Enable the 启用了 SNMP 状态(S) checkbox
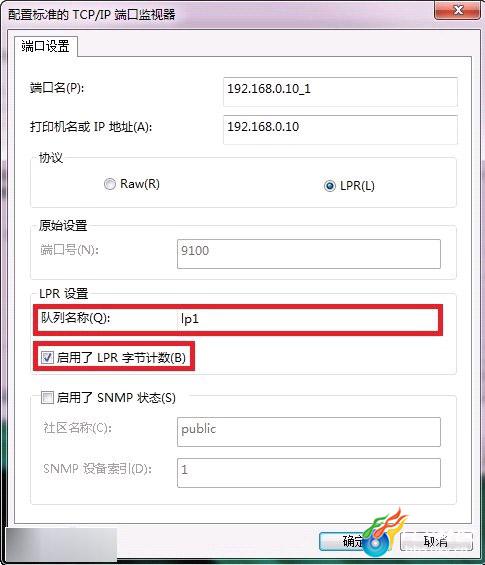Viewport: 485px width, 565px height. [x=47, y=397]
